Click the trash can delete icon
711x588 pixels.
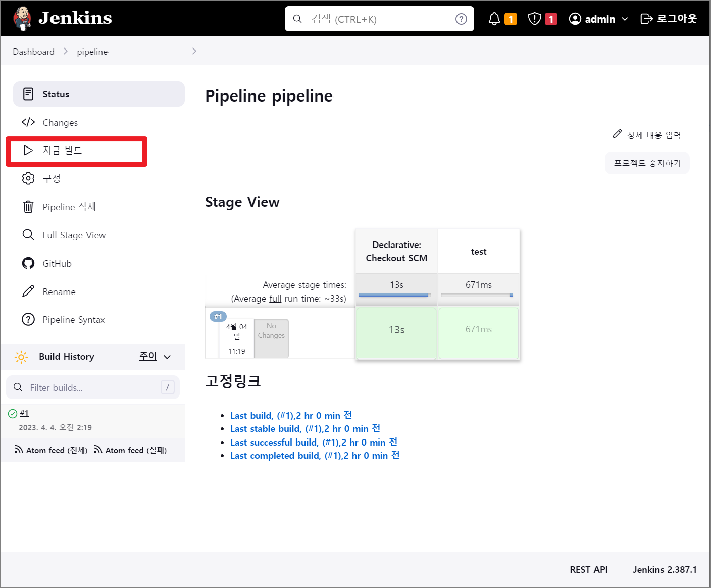point(28,207)
